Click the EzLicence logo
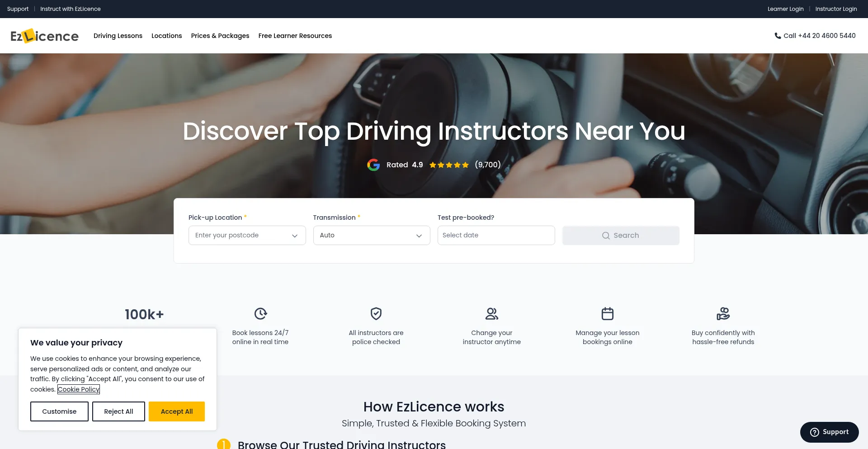 44,36
